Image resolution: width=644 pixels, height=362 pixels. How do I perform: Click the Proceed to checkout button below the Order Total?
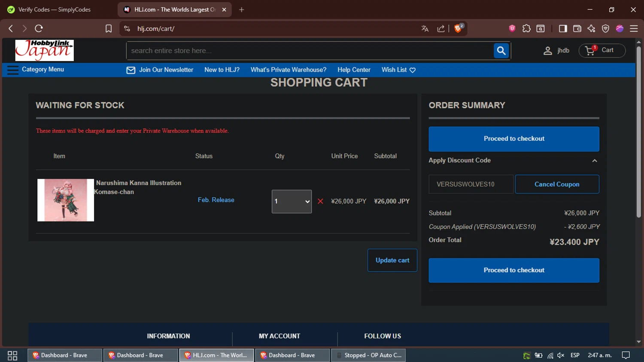click(514, 270)
